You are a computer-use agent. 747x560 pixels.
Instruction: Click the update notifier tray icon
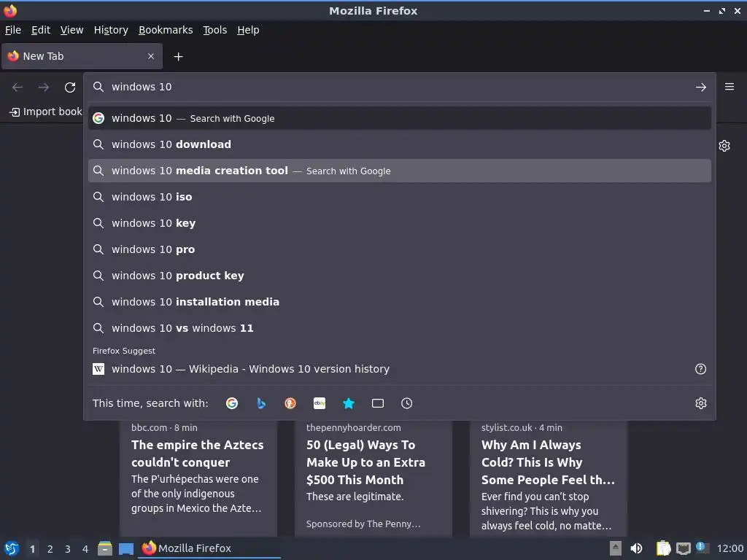tap(702, 548)
